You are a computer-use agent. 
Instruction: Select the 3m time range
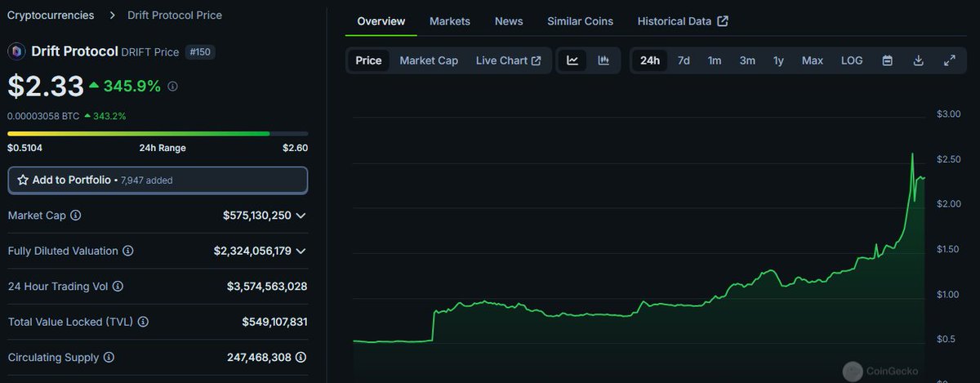(x=747, y=60)
